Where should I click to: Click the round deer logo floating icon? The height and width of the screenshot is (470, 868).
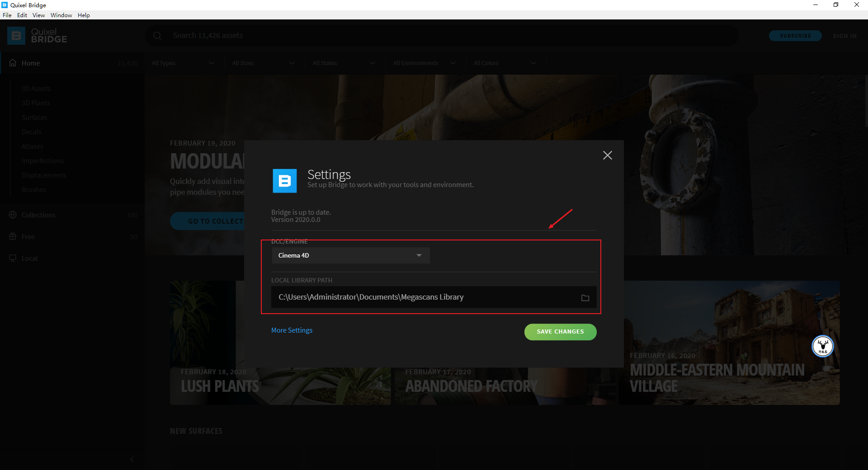[823, 347]
